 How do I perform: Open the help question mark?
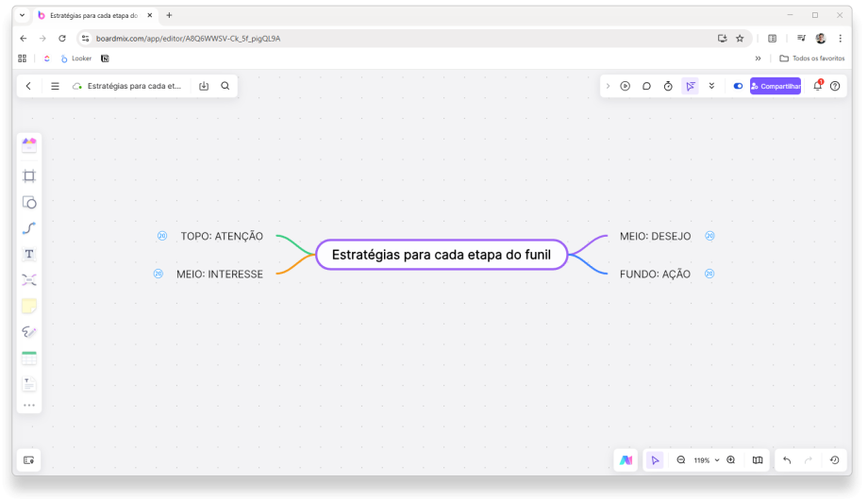pos(835,86)
